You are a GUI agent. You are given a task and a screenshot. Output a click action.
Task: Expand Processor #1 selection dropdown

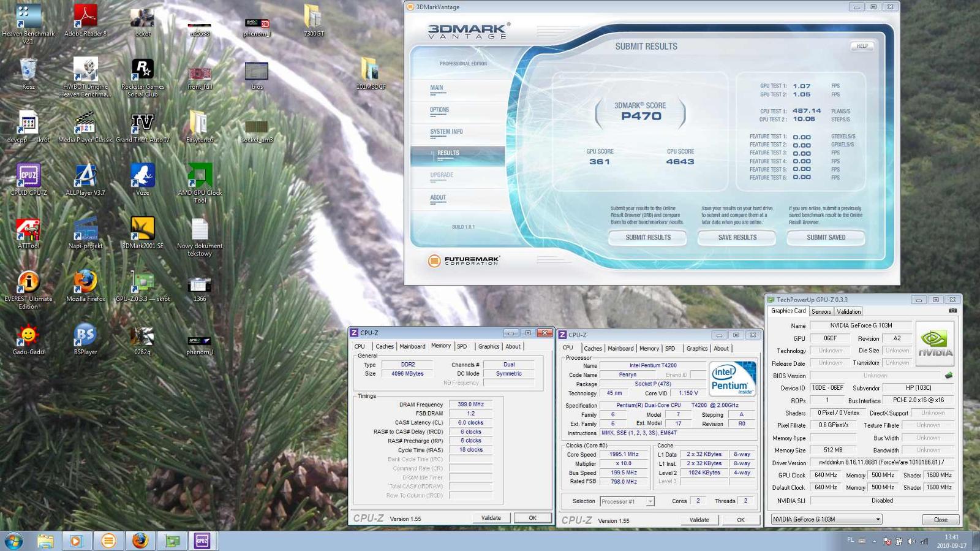(x=627, y=501)
